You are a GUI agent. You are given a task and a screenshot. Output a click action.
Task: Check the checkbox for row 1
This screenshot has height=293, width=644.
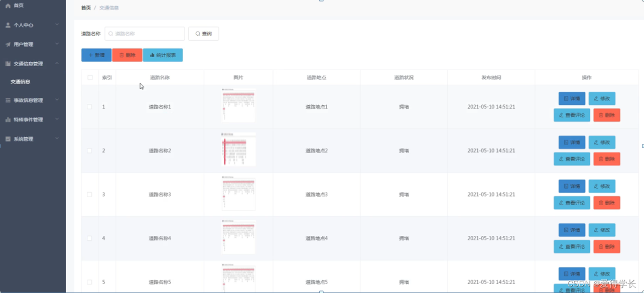(89, 107)
